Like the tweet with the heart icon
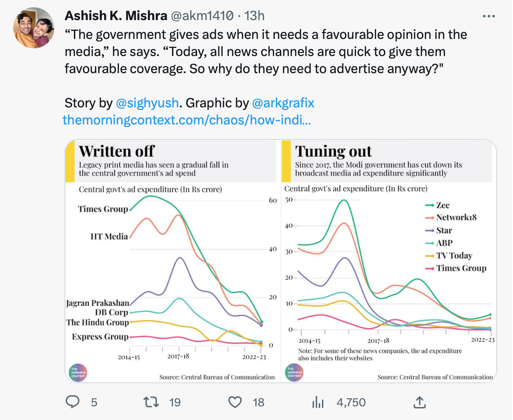Viewport: 513px width, 420px height. [235, 402]
